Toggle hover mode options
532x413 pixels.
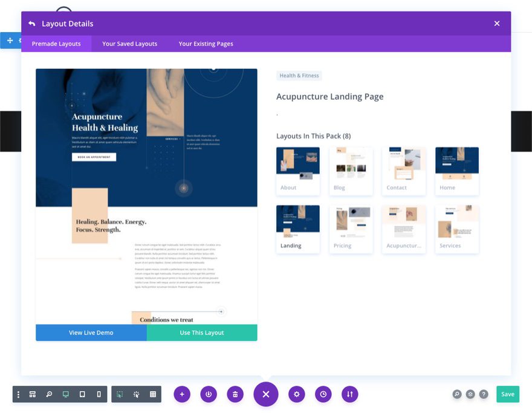click(135, 394)
